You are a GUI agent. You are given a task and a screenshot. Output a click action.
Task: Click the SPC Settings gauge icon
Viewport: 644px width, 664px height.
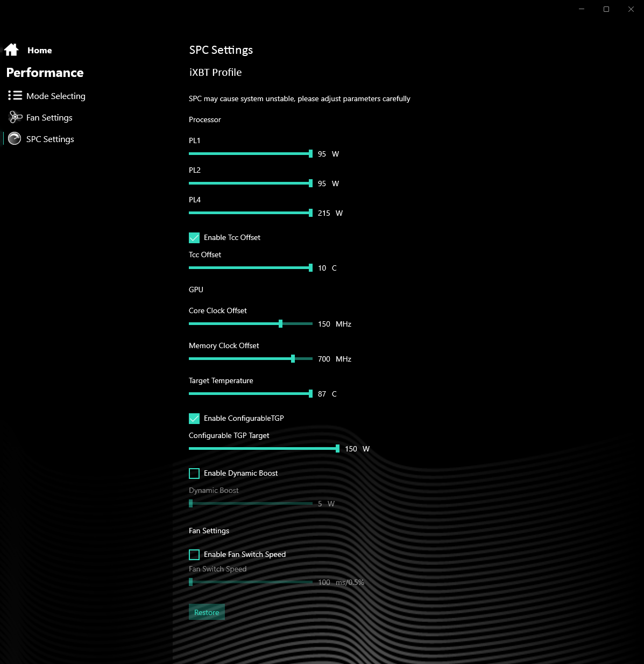(x=15, y=139)
